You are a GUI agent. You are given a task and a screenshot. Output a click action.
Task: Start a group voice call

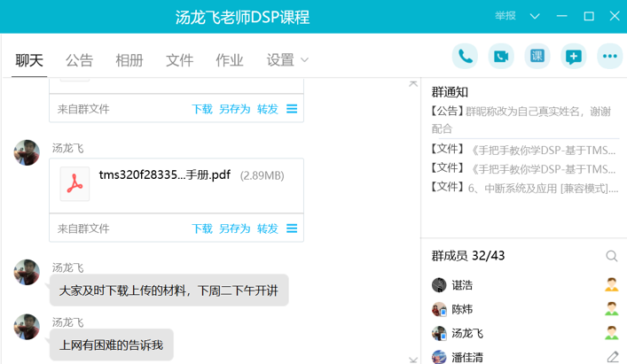[x=465, y=57]
